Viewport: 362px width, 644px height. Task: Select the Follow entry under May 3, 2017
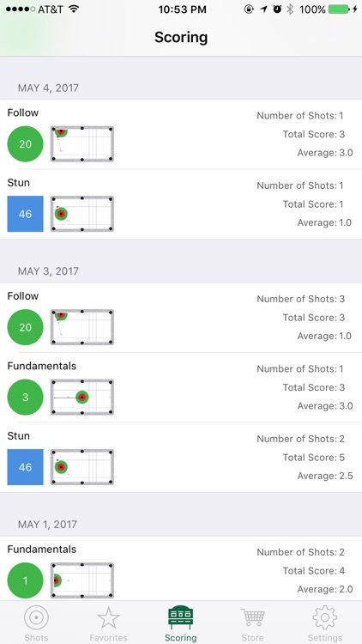[x=181, y=318]
